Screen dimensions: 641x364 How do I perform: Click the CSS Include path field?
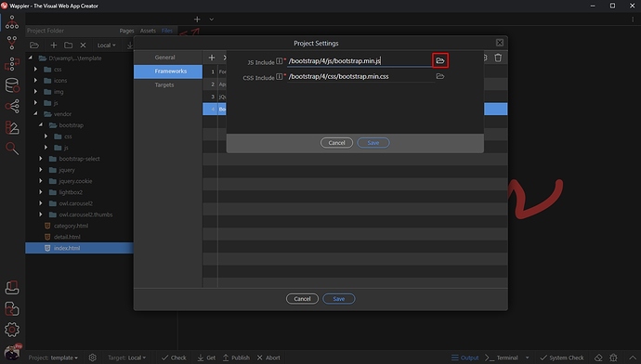pyautogui.click(x=361, y=76)
